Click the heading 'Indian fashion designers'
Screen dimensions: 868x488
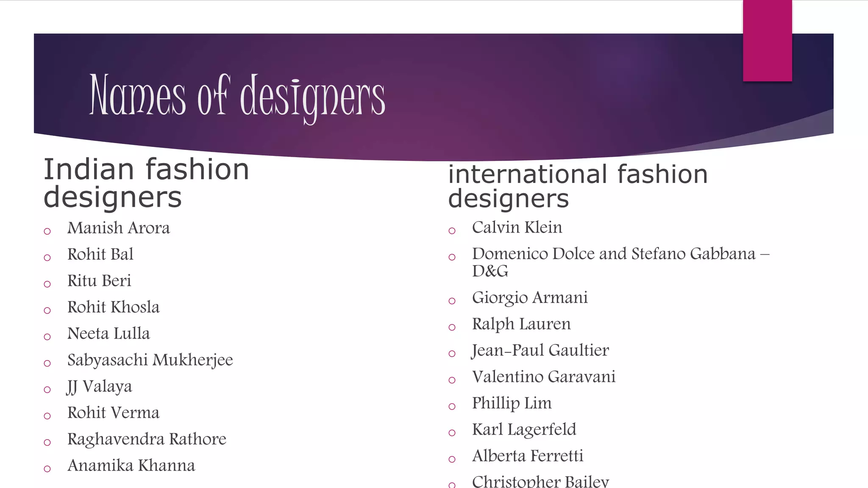coord(146,183)
